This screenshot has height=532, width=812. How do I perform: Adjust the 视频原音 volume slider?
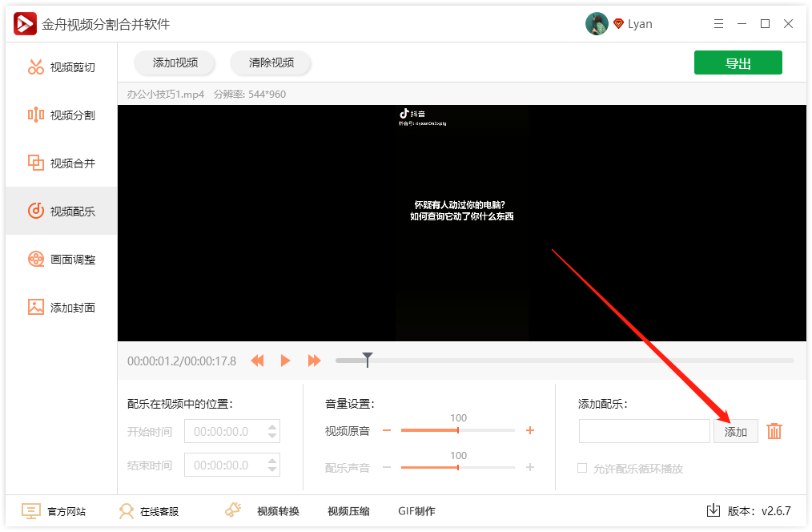click(x=458, y=430)
